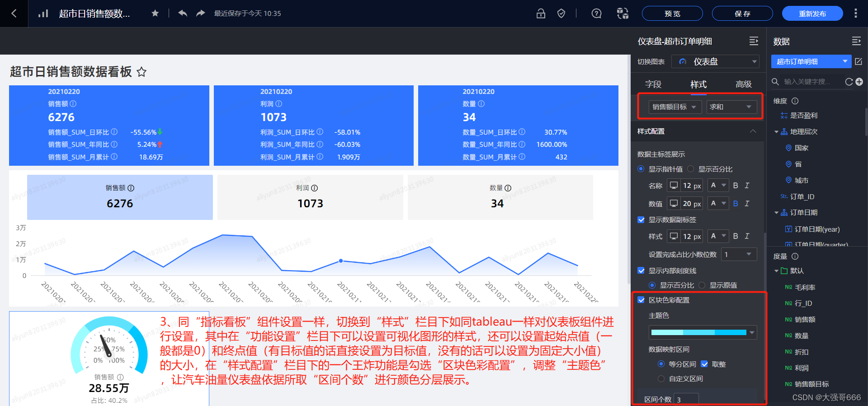Add a new field with plus icon
Viewport: 868px width, 406px height.
click(x=859, y=82)
